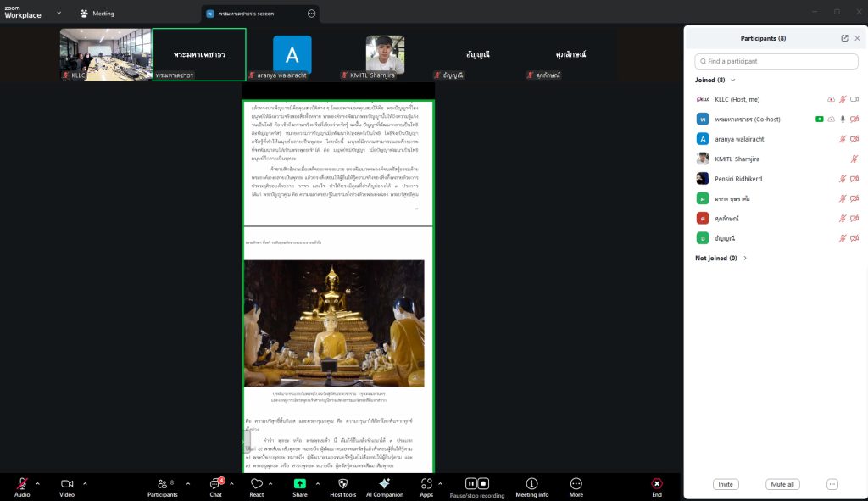Launch the AI Companion sparkle icon
868x501 pixels.
coord(385,484)
